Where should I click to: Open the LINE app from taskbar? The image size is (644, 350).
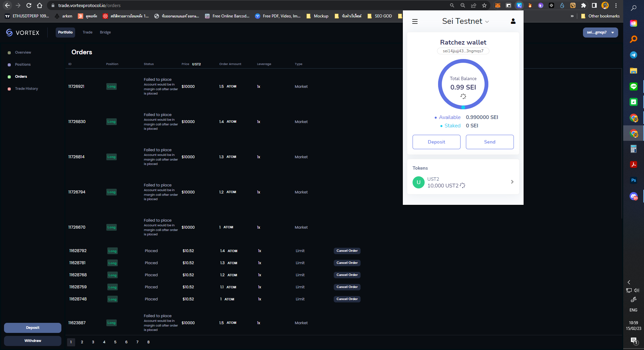(634, 86)
